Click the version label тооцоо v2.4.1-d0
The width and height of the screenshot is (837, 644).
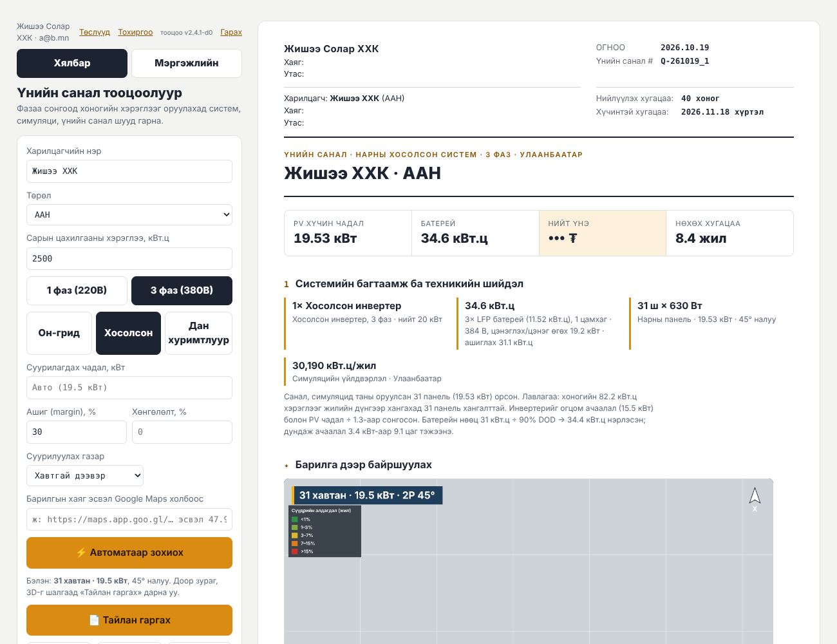[186, 32]
